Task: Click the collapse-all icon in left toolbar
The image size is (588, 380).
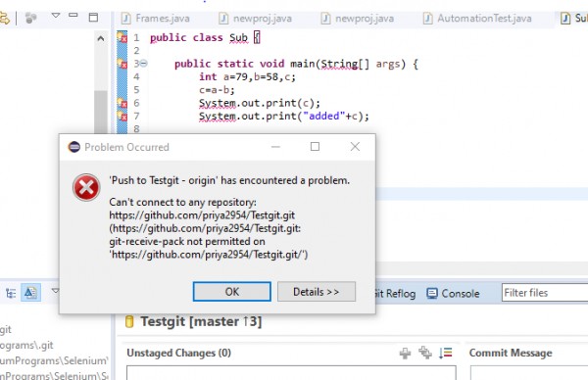Action: point(30,18)
